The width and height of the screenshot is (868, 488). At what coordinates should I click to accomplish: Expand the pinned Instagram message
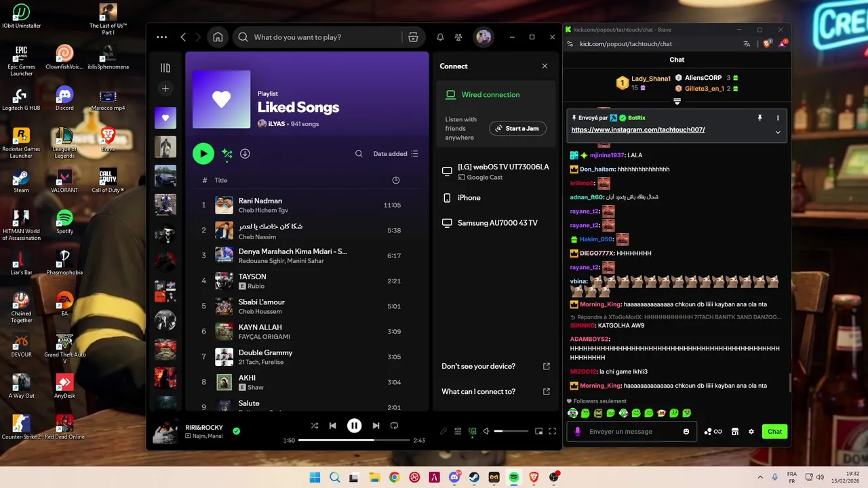778,132
